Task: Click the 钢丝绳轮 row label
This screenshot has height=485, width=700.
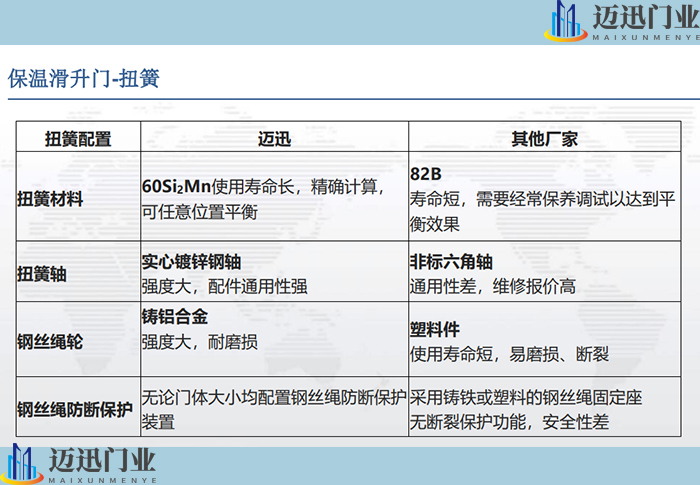Action: pos(50,342)
